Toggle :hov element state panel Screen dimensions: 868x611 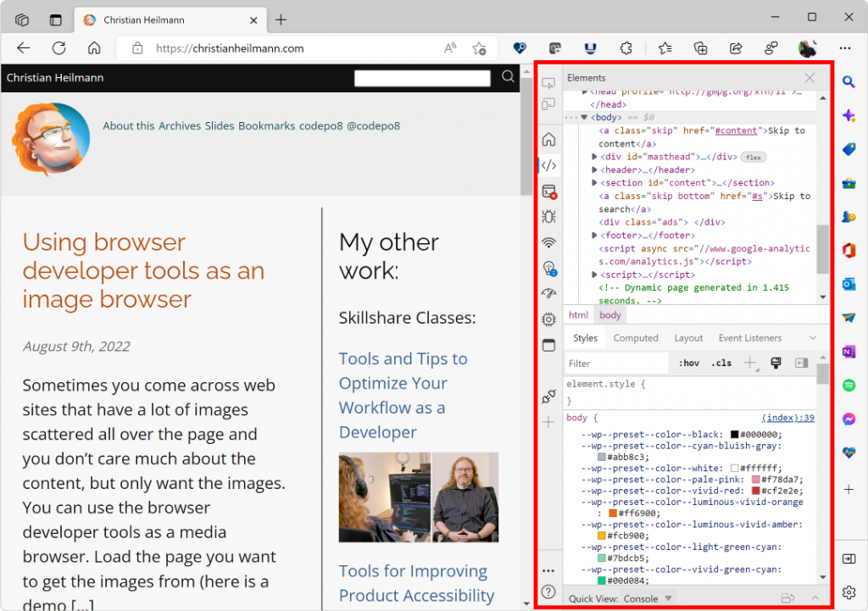[x=688, y=363]
